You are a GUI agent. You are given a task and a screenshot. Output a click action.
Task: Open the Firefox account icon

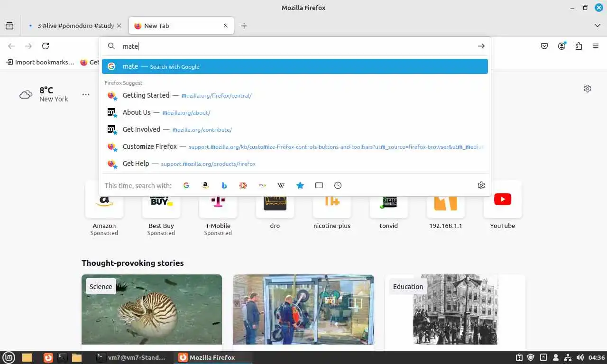562,46
